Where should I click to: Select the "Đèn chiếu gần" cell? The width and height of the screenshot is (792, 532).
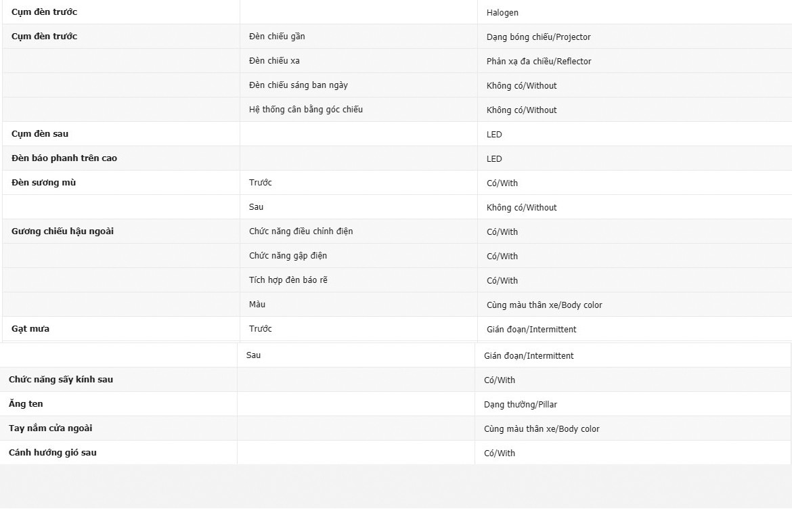277,37
